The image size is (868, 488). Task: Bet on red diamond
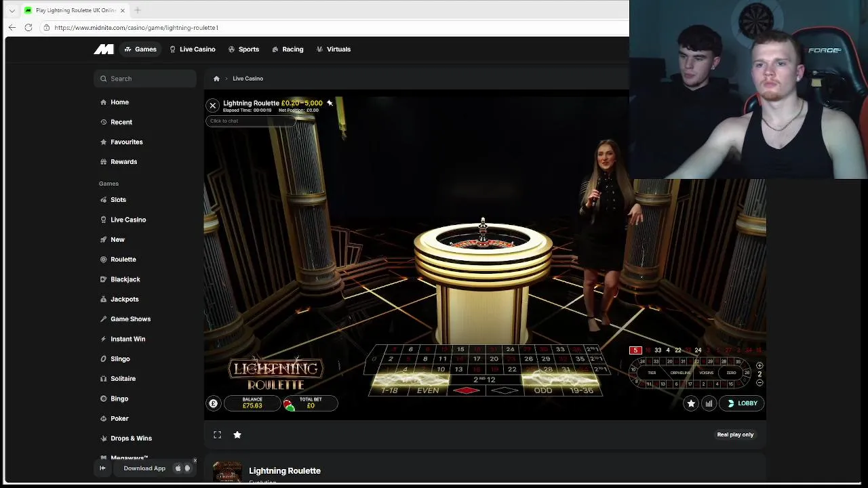pyautogui.click(x=466, y=390)
